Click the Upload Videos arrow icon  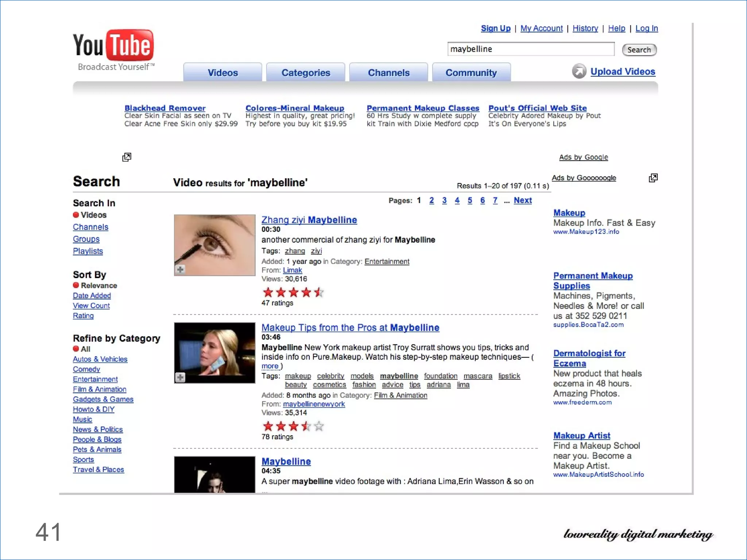(x=579, y=71)
